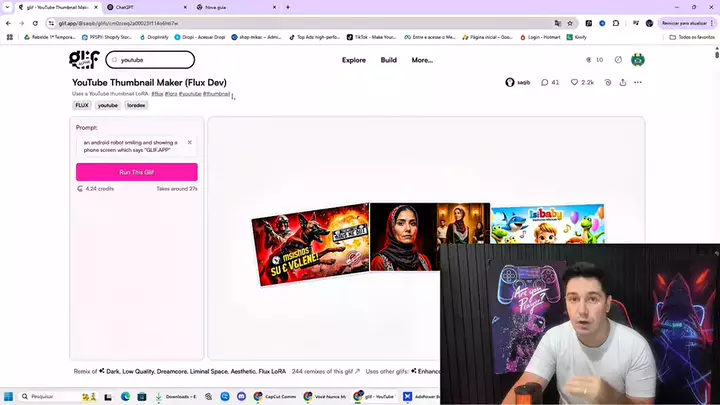Click the prompt text box

(132, 146)
